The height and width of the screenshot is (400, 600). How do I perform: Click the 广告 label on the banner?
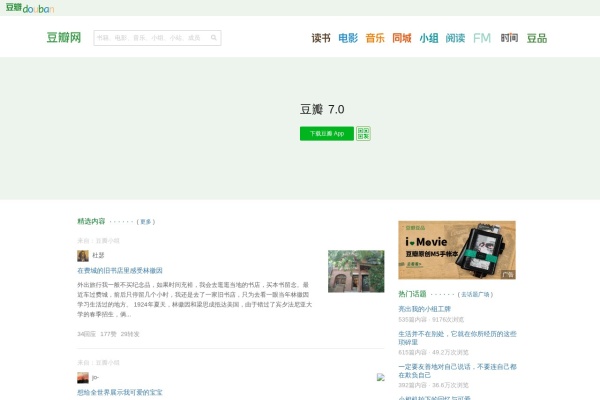(508, 274)
